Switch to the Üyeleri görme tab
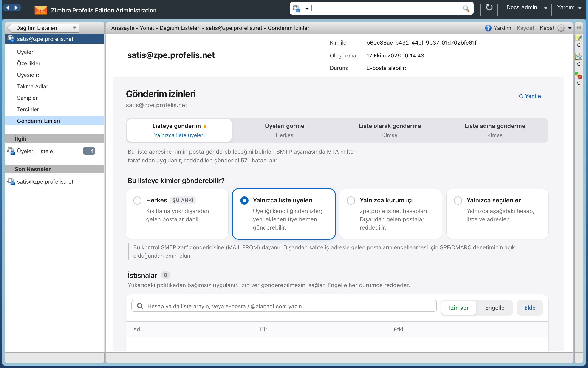The width and height of the screenshot is (588, 368). pyautogui.click(x=284, y=130)
